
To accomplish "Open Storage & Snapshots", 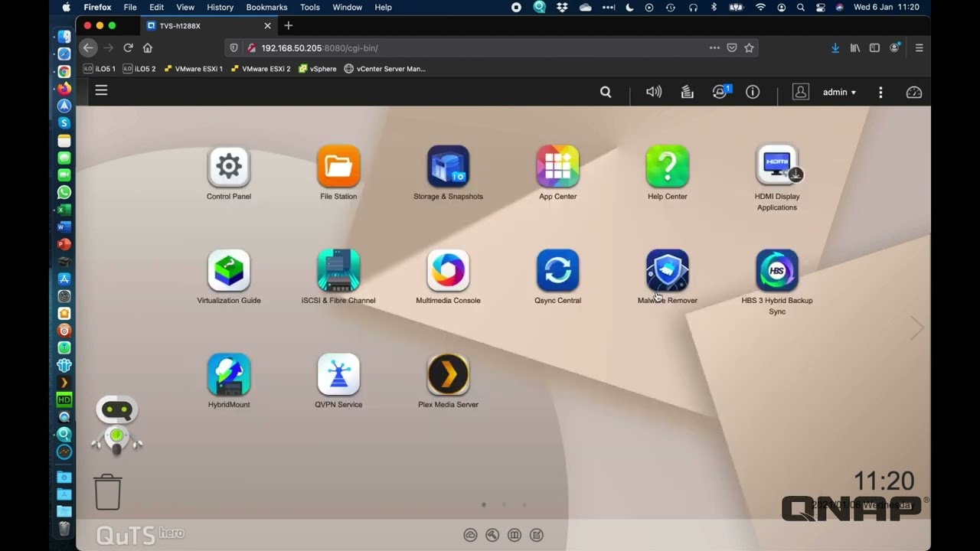I will [x=448, y=166].
